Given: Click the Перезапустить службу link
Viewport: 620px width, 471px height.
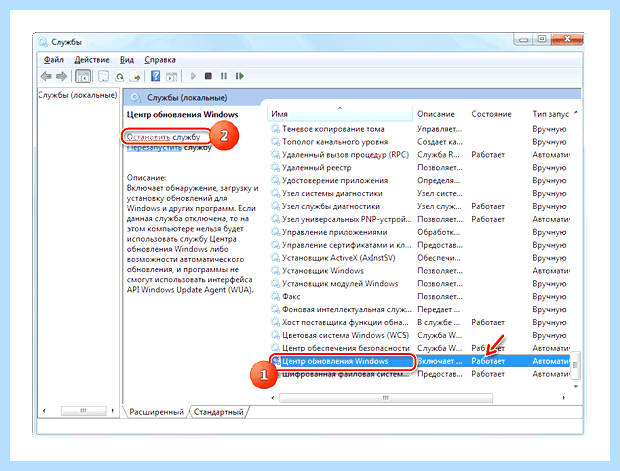Looking at the screenshot, I should 169,148.
